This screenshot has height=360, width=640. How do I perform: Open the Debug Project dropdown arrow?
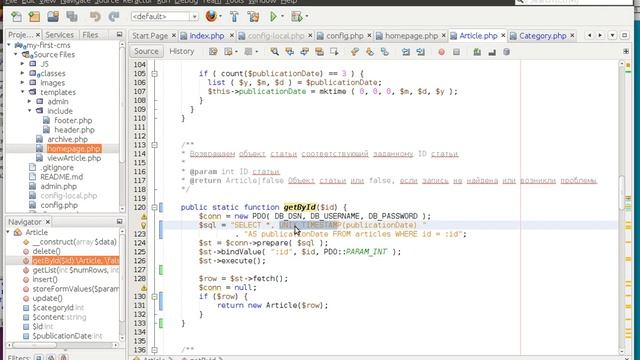307,17
